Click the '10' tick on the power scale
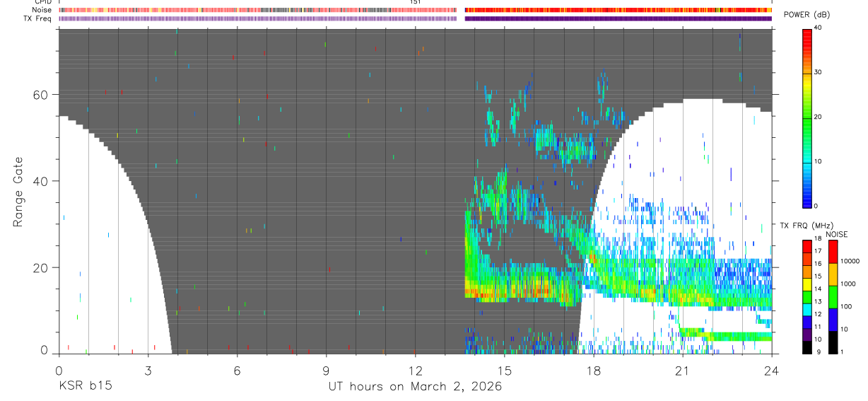Image resolution: width=868 pixels, height=401 pixels. pos(818,161)
